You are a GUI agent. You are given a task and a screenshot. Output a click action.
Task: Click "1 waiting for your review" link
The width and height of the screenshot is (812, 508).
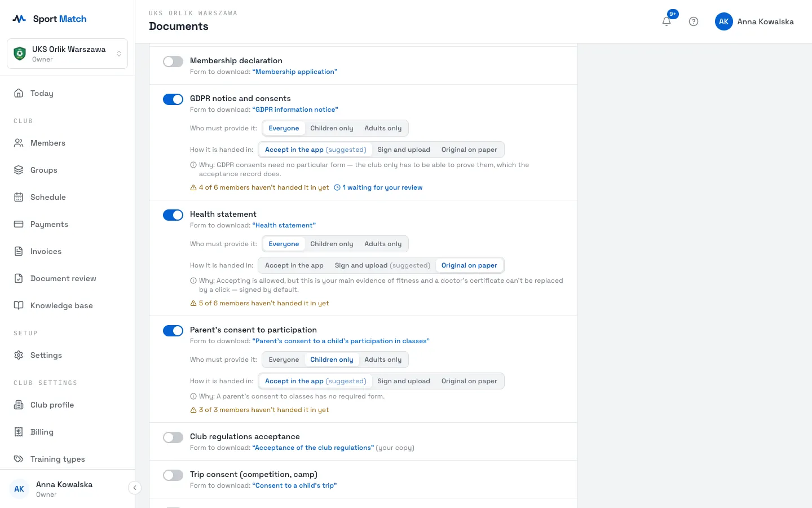coord(378,187)
